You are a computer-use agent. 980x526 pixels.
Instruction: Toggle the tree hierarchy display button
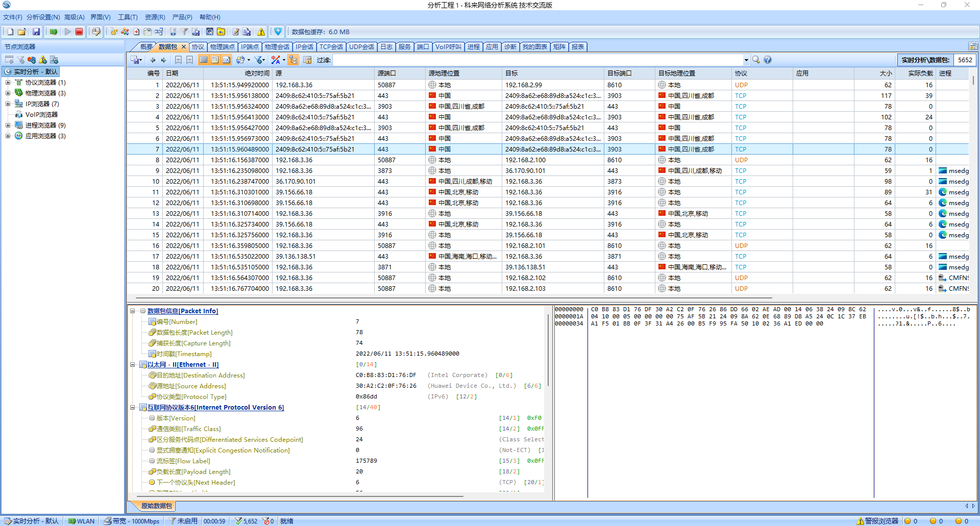pyautogui.click(x=293, y=60)
